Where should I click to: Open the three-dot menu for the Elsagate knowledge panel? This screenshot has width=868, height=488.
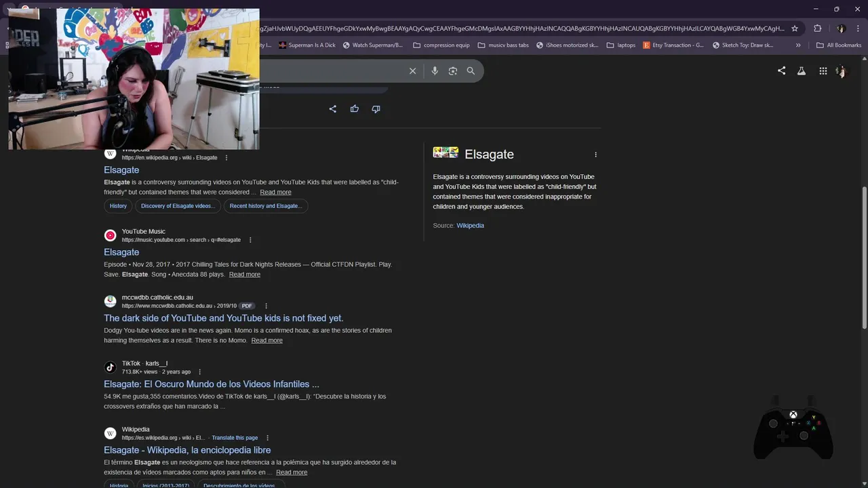596,155
